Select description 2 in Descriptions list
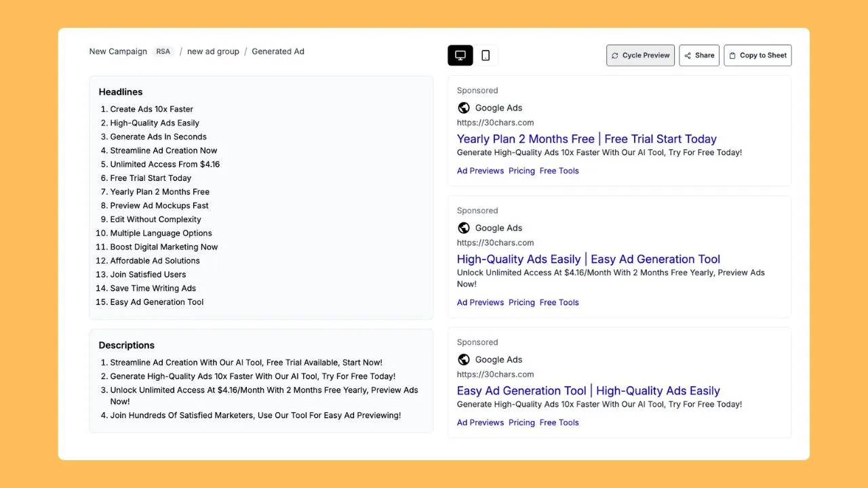The width and height of the screenshot is (868, 488). coord(253,376)
